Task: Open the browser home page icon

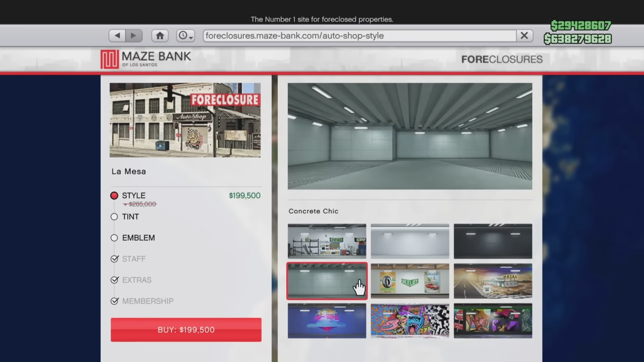Action: pyautogui.click(x=160, y=36)
